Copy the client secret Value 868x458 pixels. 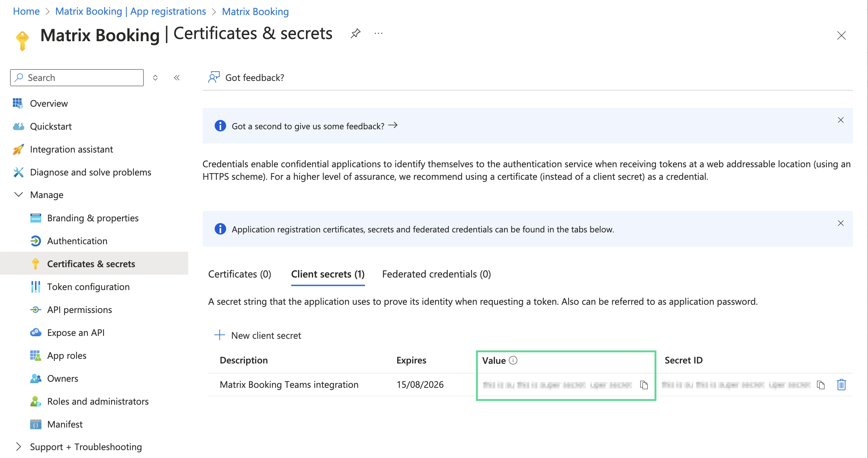[x=644, y=385]
